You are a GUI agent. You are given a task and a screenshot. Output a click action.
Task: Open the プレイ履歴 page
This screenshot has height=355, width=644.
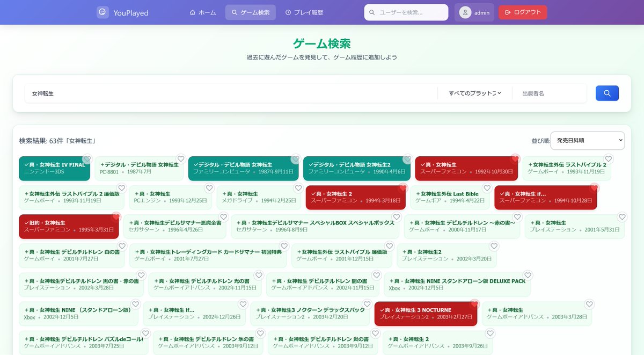tap(304, 12)
